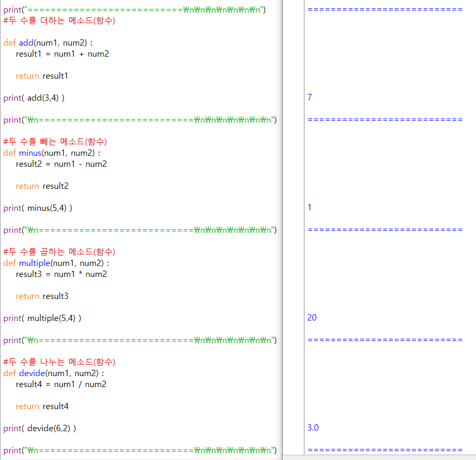The image size is (476, 460).
Task: Place cursor on 'result4 = num1 / num2'
Action: pos(61,384)
